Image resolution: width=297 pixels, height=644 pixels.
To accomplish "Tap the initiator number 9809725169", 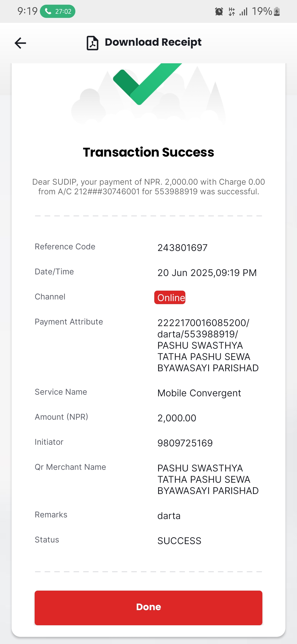I will [185, 443].
